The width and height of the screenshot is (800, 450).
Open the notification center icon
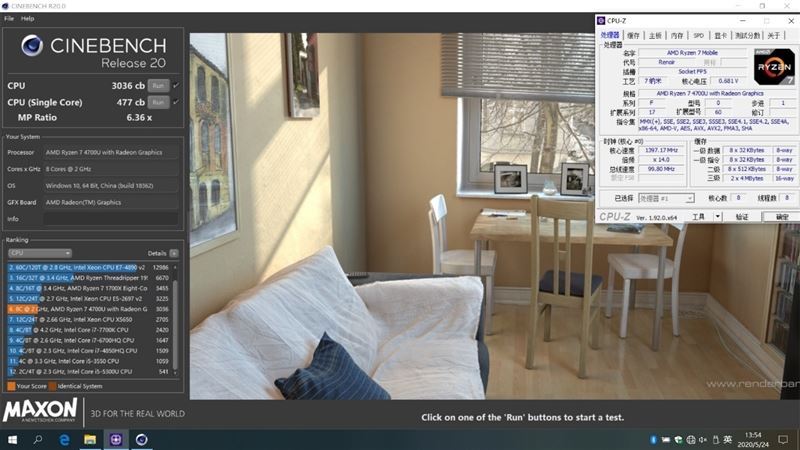(x=783, y=439)
